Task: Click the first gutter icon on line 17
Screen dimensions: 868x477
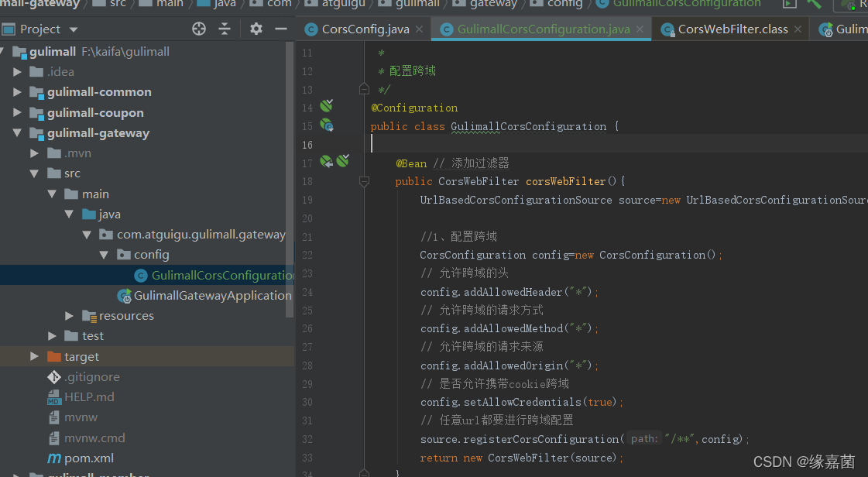Action: point(327,162)
